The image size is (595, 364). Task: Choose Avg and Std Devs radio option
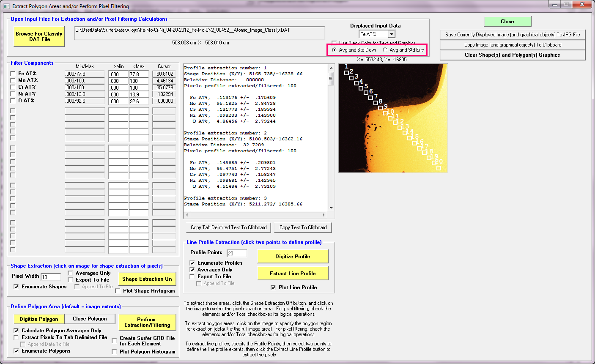[x=335, y=50]
